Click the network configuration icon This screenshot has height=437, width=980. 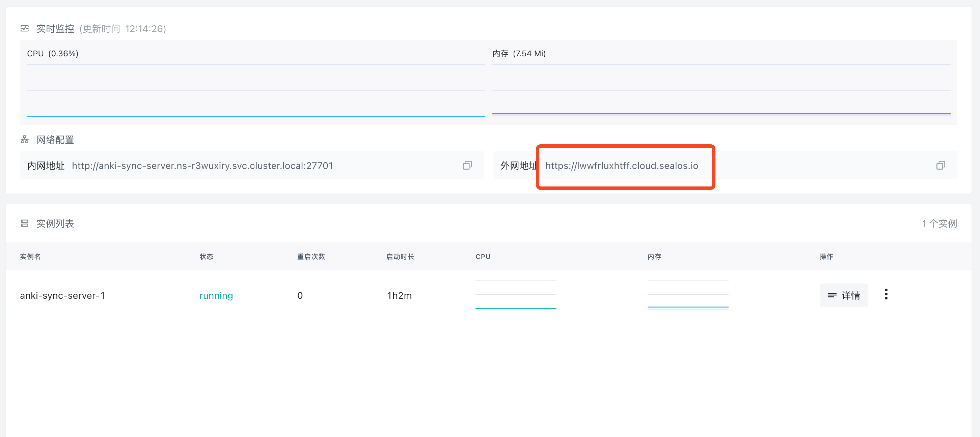[25, 140]
